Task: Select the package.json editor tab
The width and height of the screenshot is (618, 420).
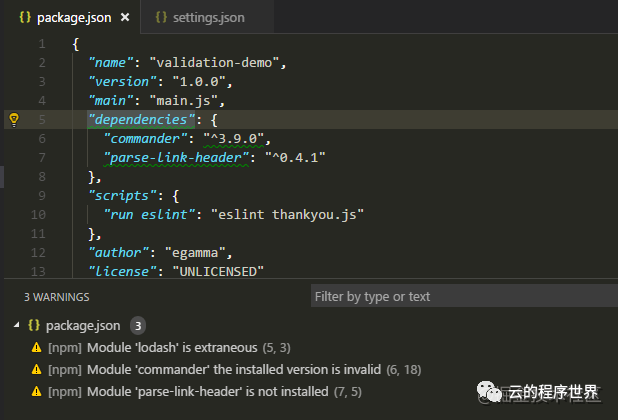Action: [x=71, y=17]
